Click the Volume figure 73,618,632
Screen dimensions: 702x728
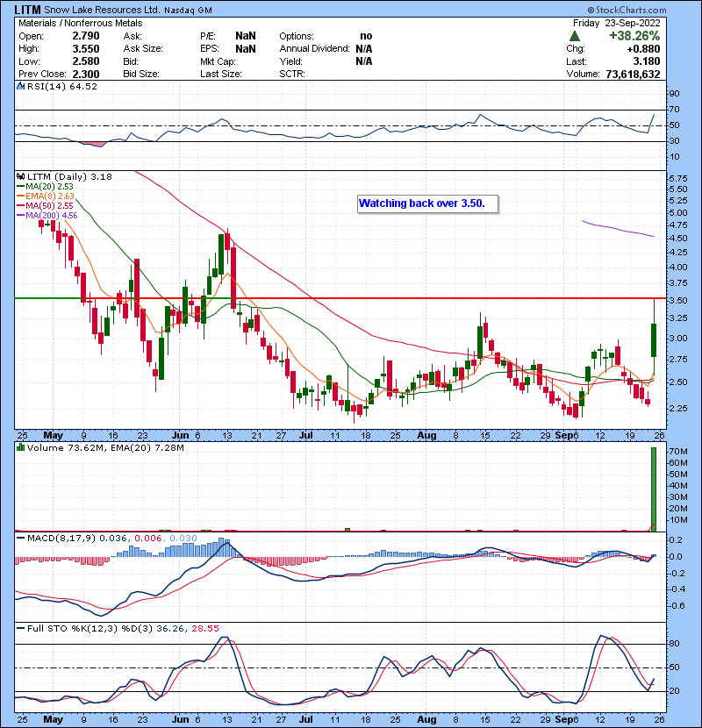pos(633,74)
